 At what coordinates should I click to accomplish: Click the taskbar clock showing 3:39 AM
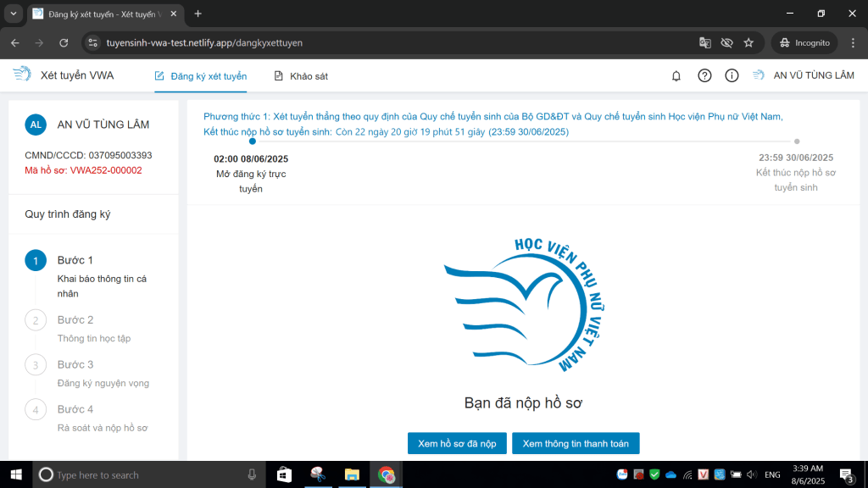point(808,474)
